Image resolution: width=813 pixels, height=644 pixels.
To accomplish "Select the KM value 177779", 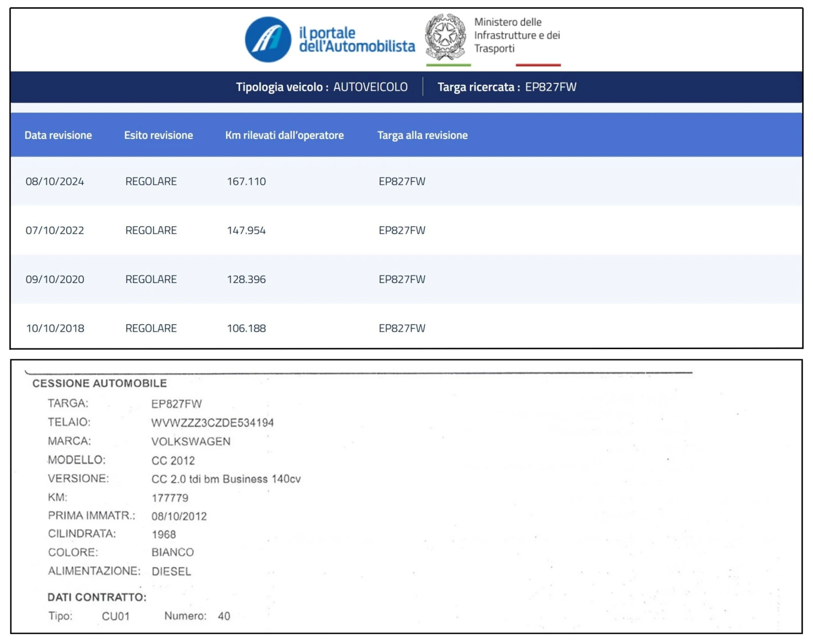I will (x=170, y=498).
